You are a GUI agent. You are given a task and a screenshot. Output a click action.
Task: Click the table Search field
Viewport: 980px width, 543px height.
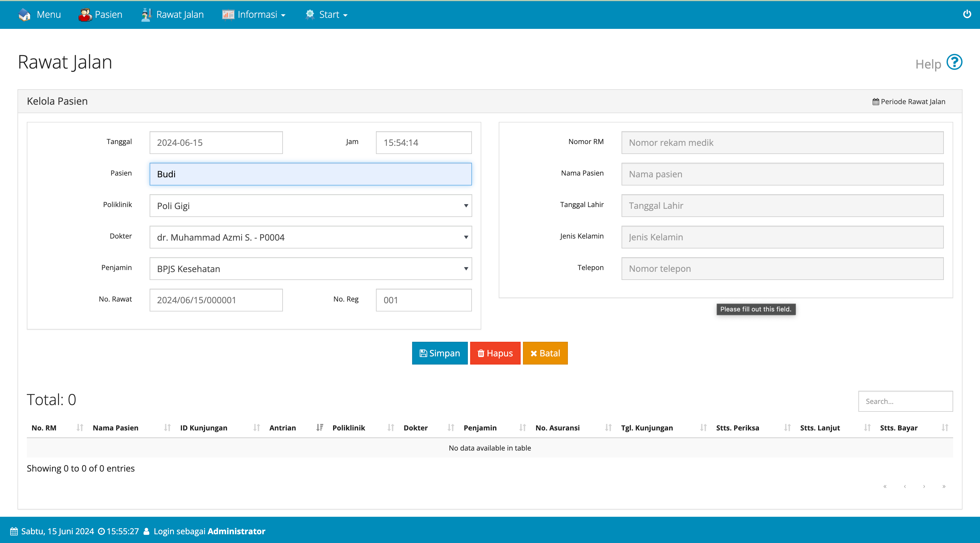(905, 401)
